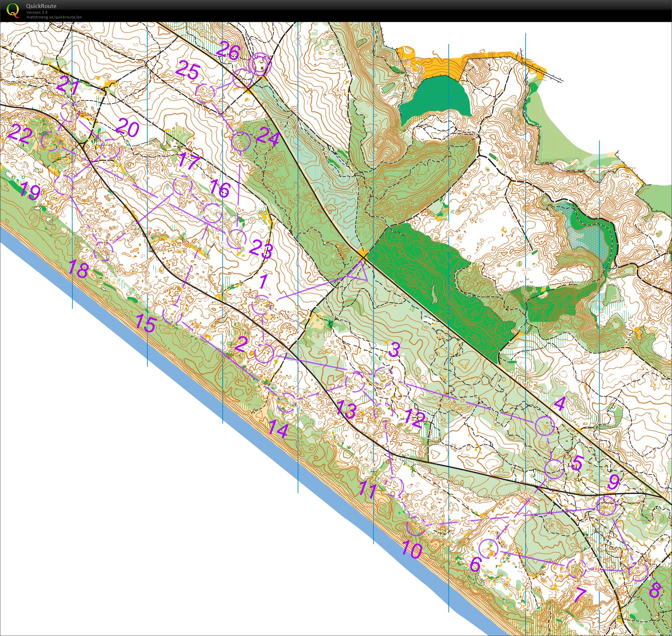Screen dimensions: 672x636
Task: Click control number 11 label
Action: click(368, 490)
